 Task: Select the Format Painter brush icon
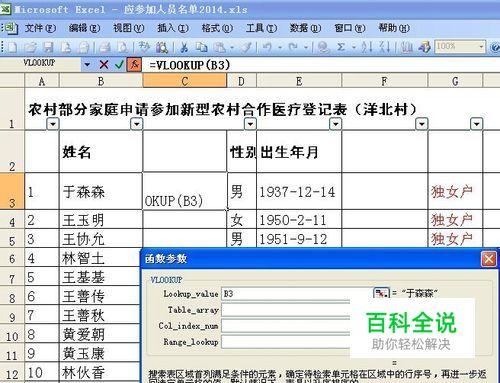(247, 47)
